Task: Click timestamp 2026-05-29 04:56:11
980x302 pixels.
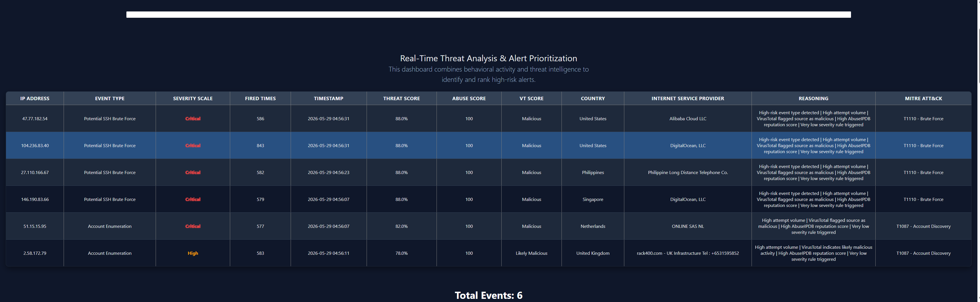Action: point(329,253)
